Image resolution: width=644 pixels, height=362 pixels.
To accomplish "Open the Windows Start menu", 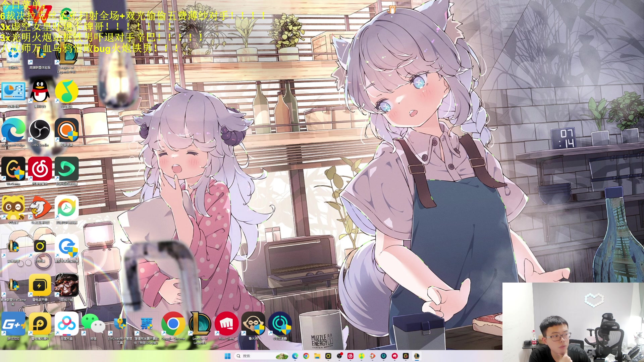I will click(x=227, y=356).
